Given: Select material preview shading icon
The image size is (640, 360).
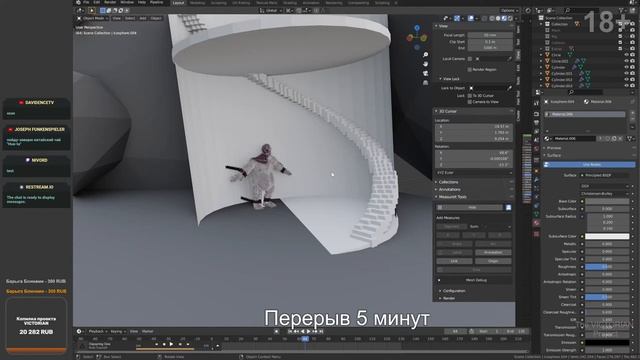Looking at the screenshot, I should [504, 18].
